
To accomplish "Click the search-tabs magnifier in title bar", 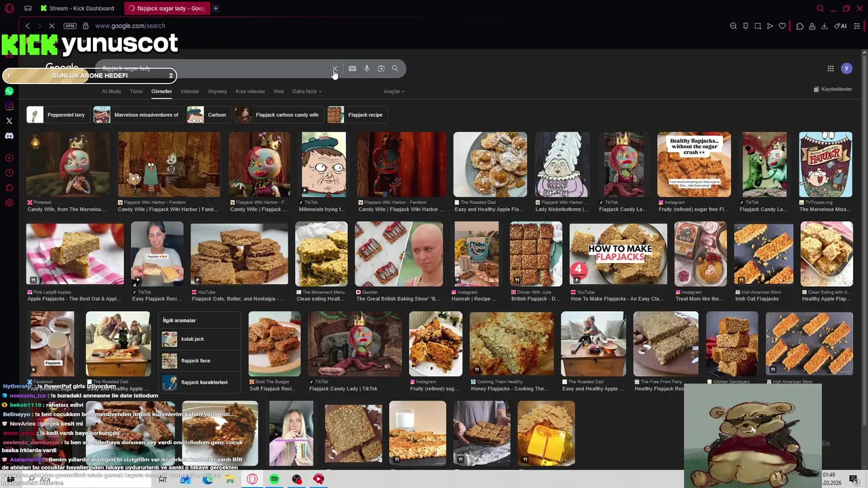I will [x=820, y=8].
